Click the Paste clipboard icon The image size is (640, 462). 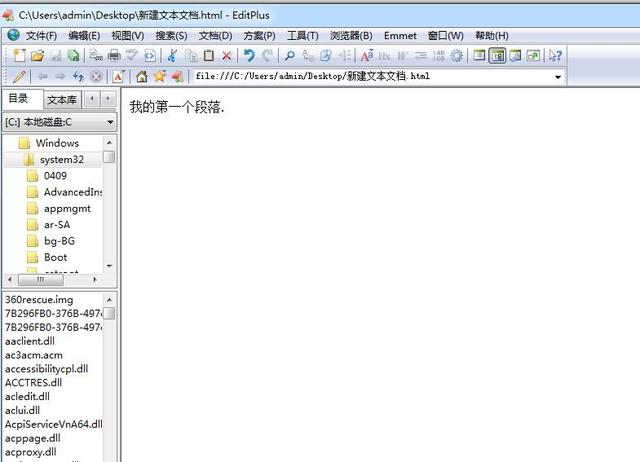click(x=209, y=55)
